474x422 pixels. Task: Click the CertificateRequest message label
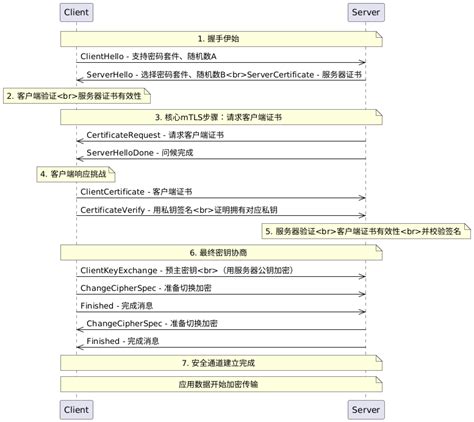[155, 135]
